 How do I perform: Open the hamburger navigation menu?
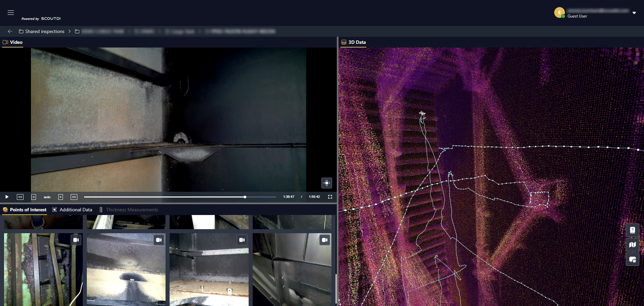pos(11,12)
